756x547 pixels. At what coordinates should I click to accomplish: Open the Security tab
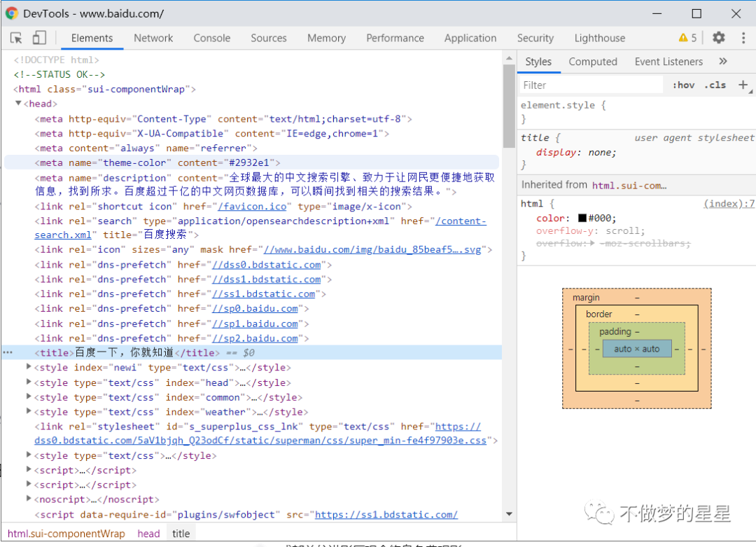tap(535, 38)
